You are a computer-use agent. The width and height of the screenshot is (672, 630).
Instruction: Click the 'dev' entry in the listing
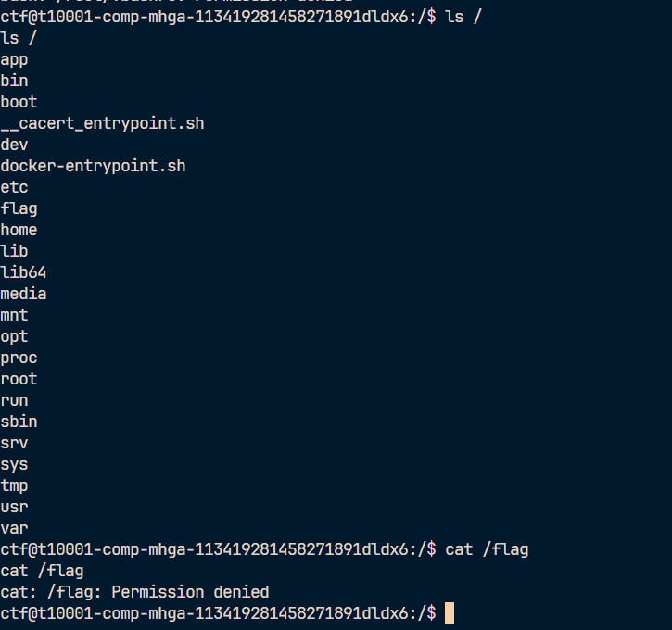15,145
